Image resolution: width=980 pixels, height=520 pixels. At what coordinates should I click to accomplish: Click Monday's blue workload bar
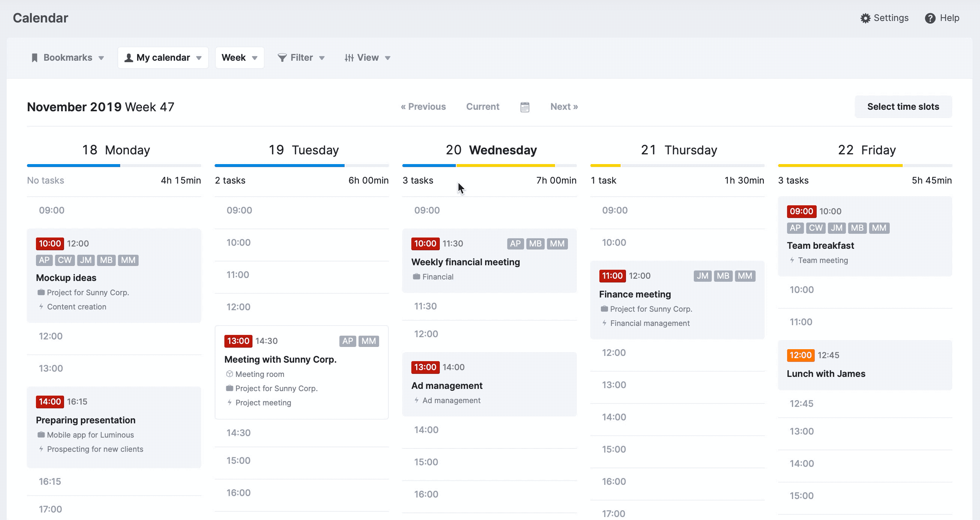[73, 166]
